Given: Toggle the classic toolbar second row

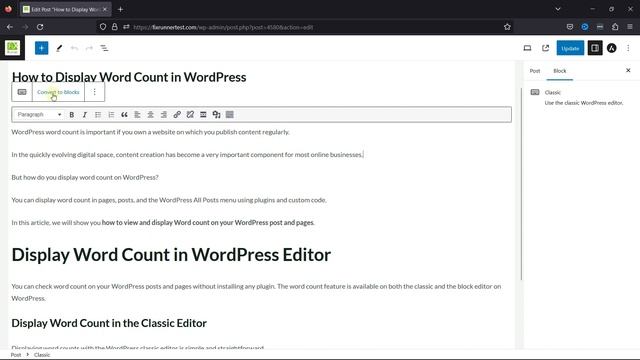Looking at the screenshot, I should (230, 115).
